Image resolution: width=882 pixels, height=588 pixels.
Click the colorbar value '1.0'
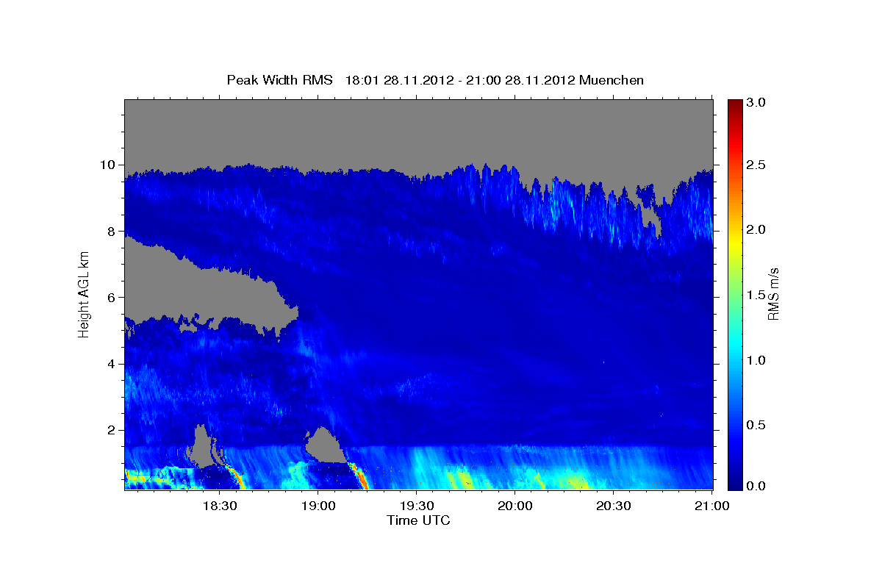pyautogui.click(x=756, y=360)
